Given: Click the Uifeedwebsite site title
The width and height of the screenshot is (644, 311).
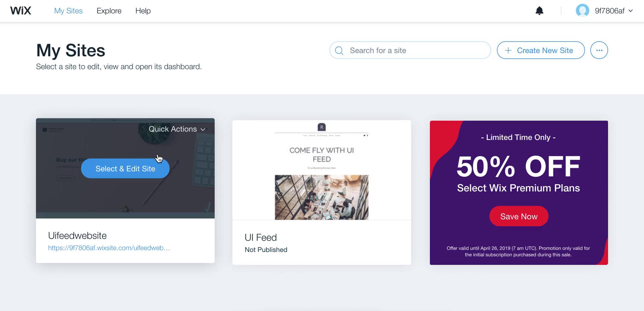Looking at the screenshot, I should (77, 236).
